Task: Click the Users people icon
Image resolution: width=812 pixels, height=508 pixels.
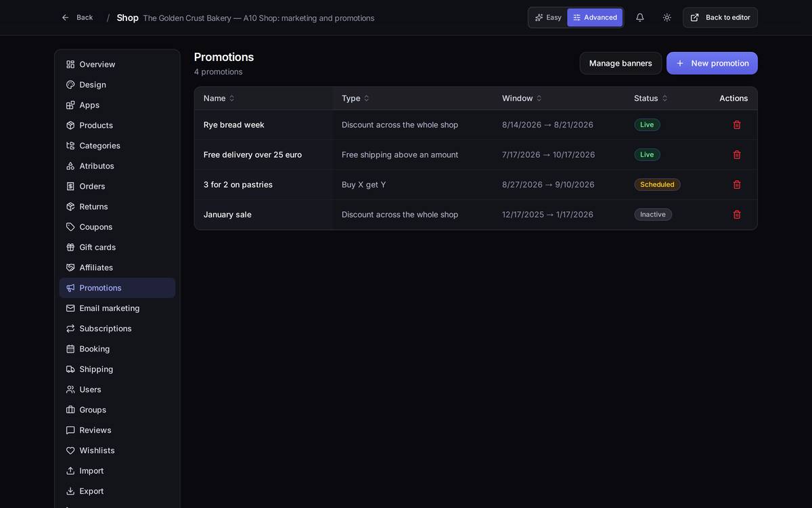Action: (70, 389)
